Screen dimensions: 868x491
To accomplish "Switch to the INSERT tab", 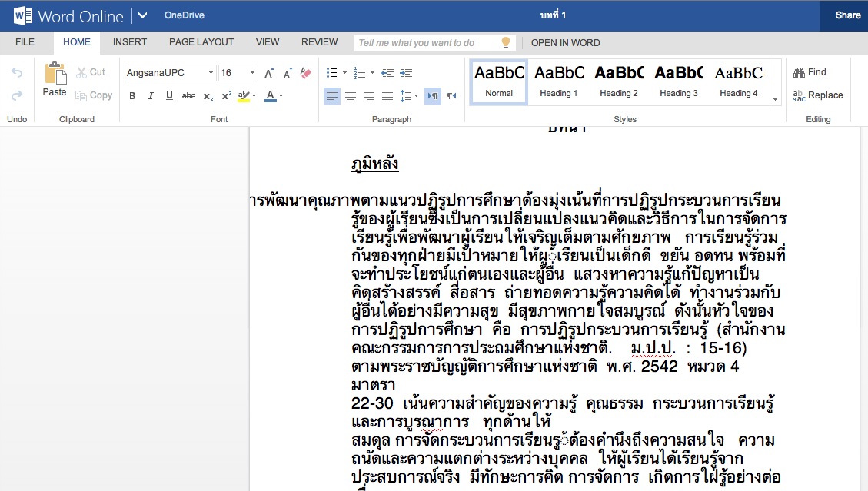I will point(130,42).
